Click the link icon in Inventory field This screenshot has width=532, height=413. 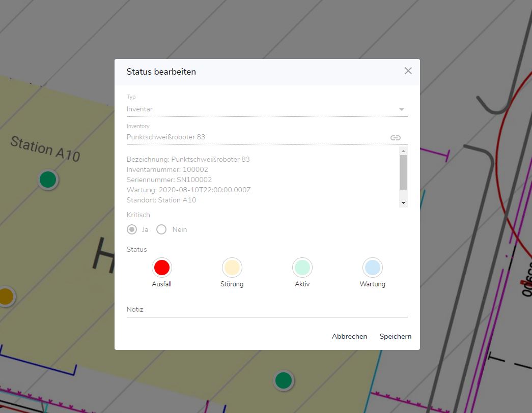[396, 137]
